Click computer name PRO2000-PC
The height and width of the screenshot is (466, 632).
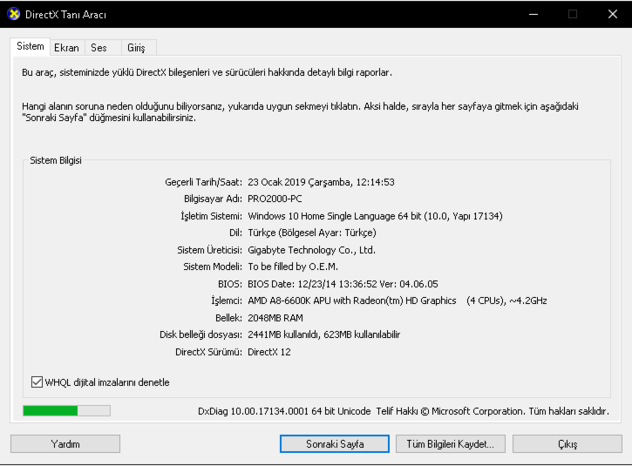click(x=274, y=199)
